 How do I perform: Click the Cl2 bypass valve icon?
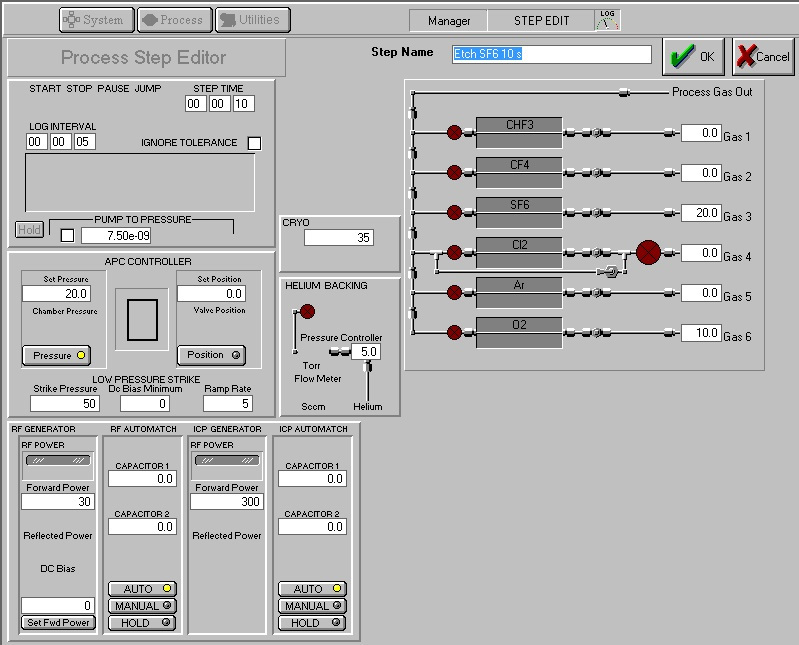(x=610, y=272)
